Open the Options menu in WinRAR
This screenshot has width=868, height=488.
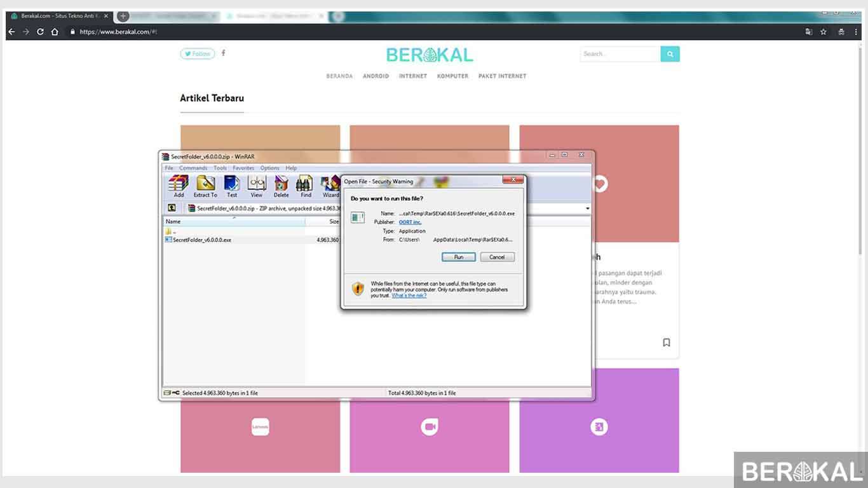pyautogui.click(x=269, y=168)
